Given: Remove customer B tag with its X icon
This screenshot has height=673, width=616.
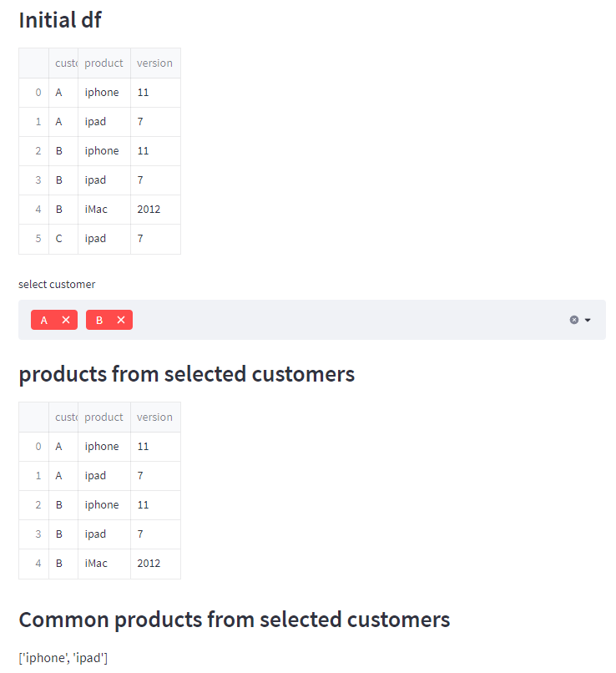Looking at the screenshot, I should (121, 320).
